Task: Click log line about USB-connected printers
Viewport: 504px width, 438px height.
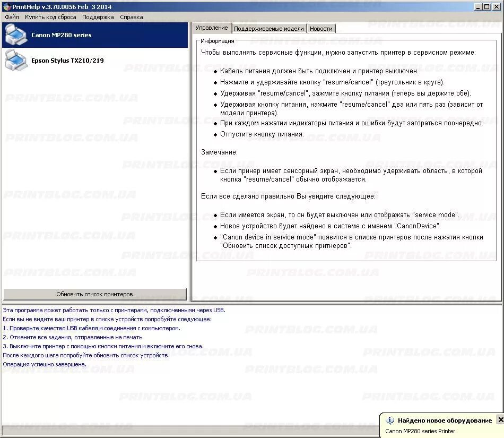Action: pos(114,311)
